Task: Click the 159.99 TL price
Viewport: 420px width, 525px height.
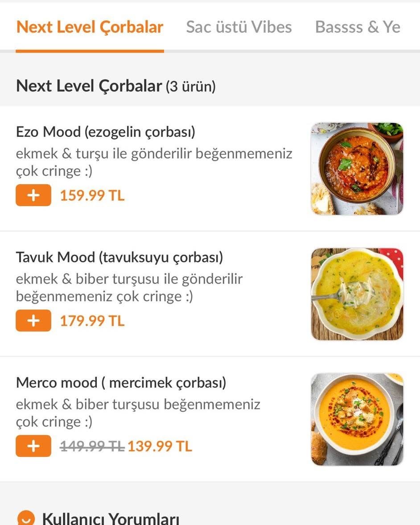Action: 92,196
